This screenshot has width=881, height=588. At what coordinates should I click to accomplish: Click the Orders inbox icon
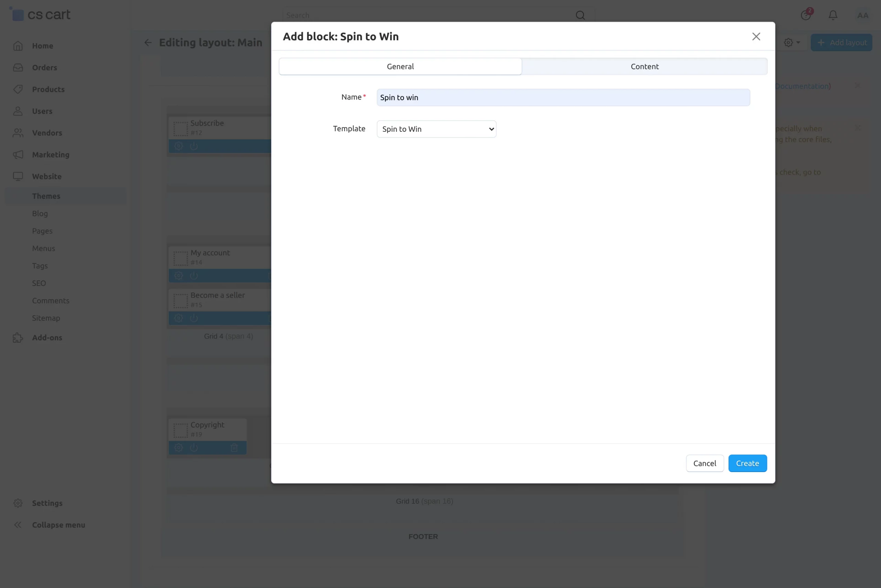click(x=18, y=67)
